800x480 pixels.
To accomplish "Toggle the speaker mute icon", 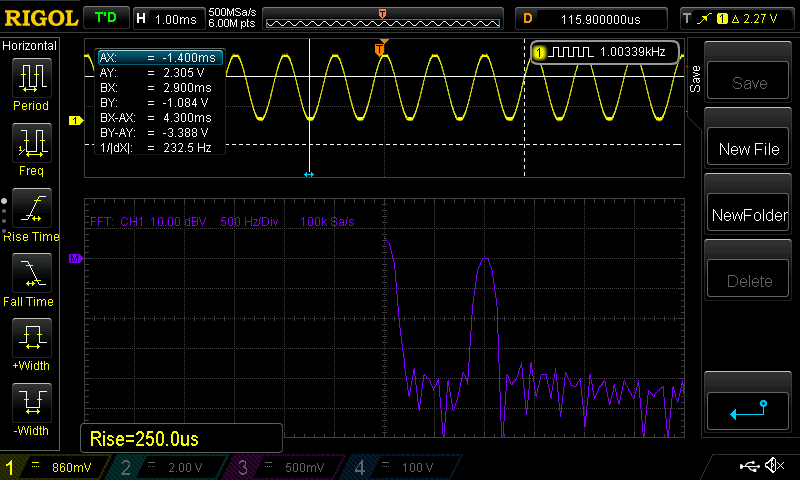I will pos(773,466).
